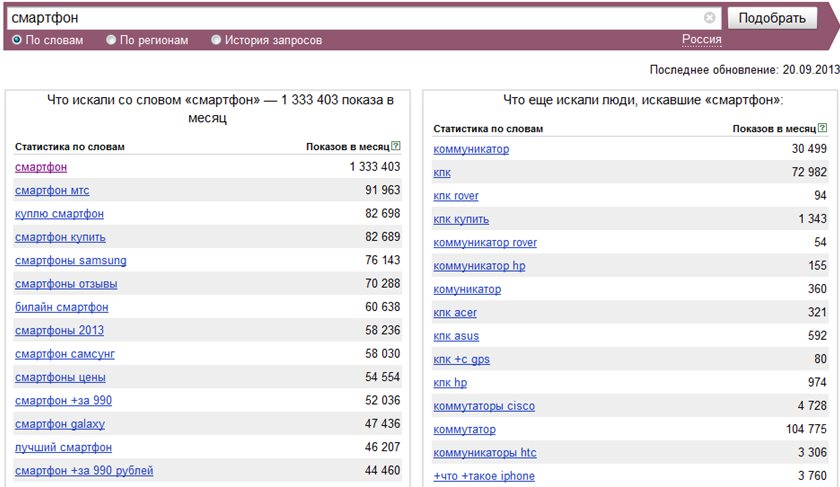
Task: Click the value '104 775' for коммутатор
Action: point(806,429)
